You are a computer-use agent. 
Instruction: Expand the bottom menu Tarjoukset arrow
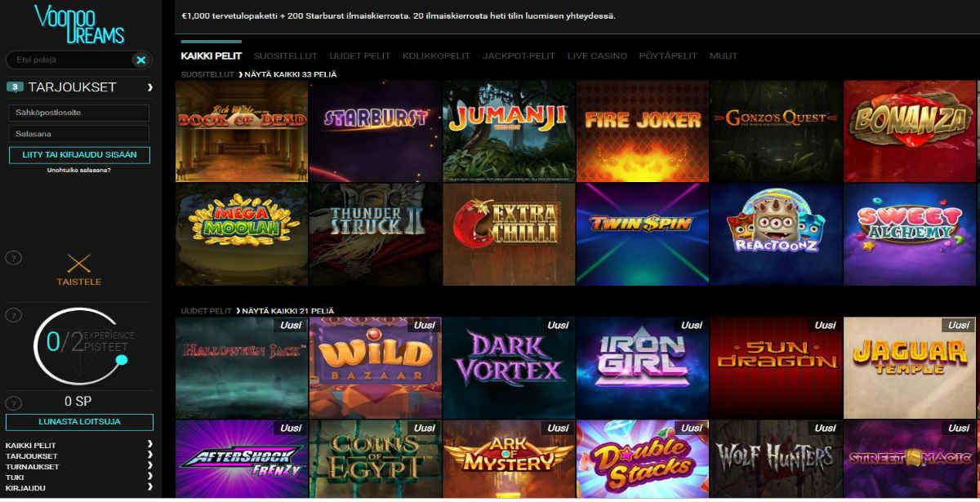(x=150, y=455)
